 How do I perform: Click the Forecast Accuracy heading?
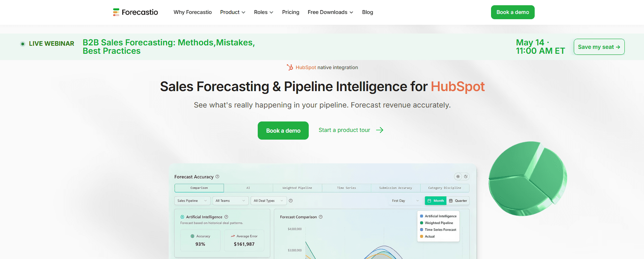(194, 177)
